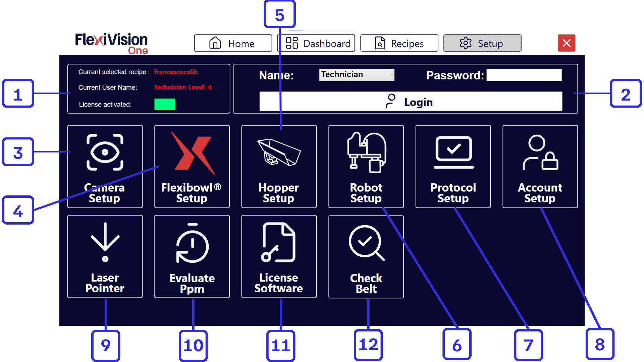Screen dimensions: 644x362
Task: Launch Laser Pointer via down-arrow icon
Action: 105,242
